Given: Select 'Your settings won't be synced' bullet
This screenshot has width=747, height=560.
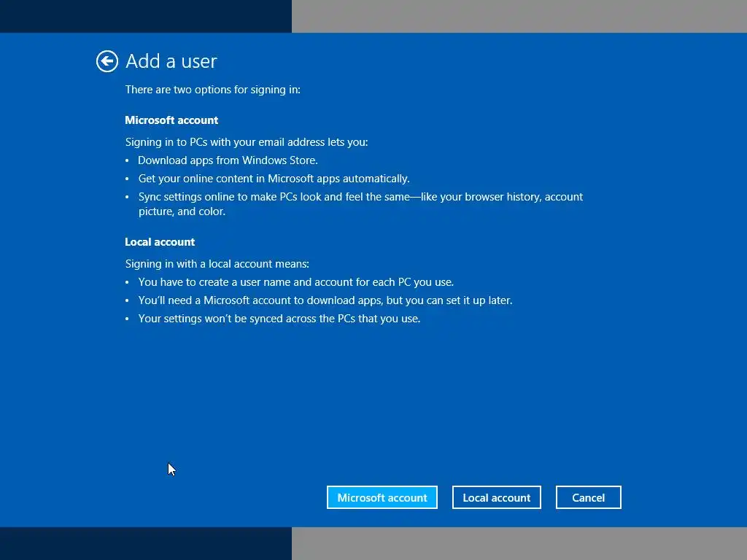Looking at the screenshot, I should coord(279,319).
